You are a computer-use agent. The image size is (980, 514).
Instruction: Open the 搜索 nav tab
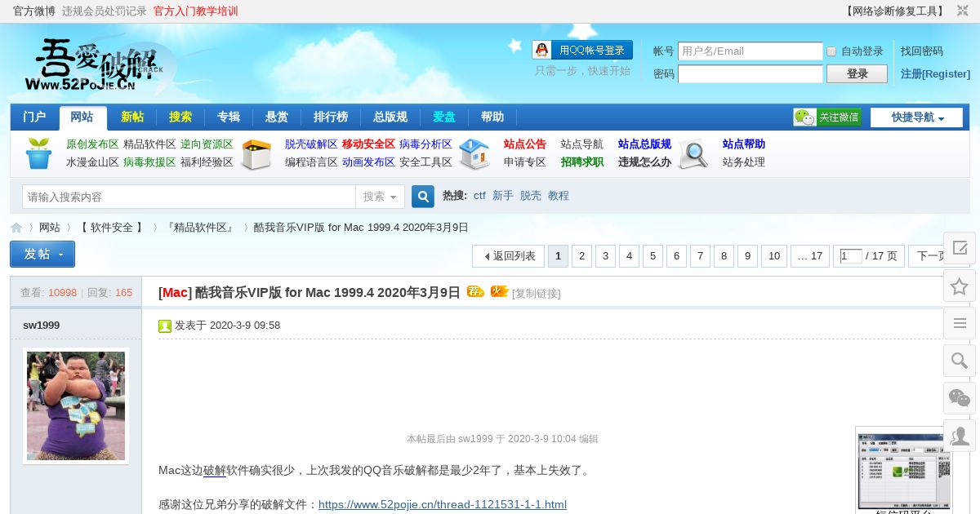coord(180,117)
